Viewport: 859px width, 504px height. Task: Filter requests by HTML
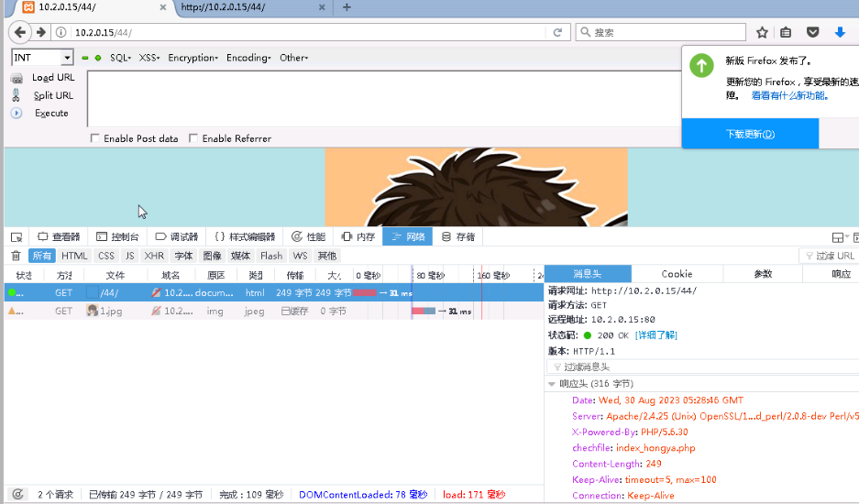[x=74, y=256]
